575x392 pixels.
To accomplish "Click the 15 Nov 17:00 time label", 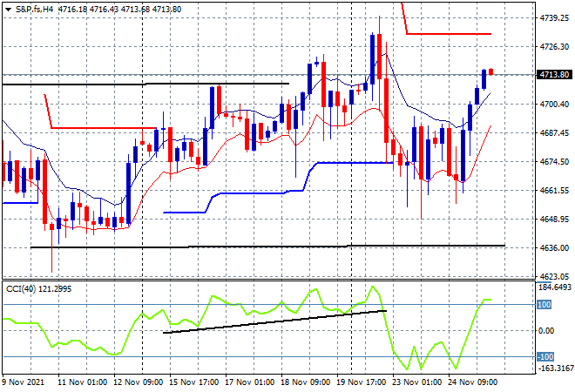I will 194,382.
